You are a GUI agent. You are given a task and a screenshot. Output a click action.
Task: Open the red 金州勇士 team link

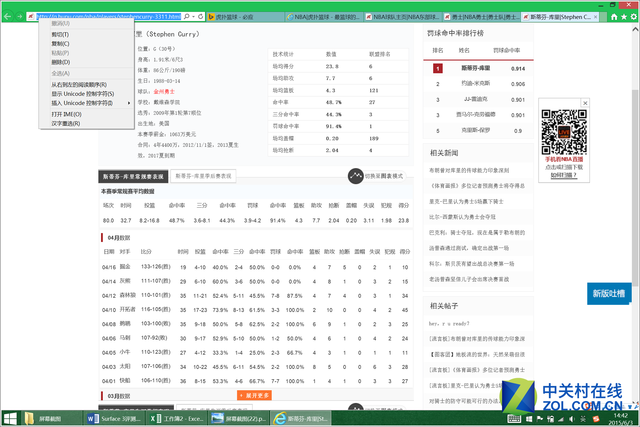tap(164, 91)
